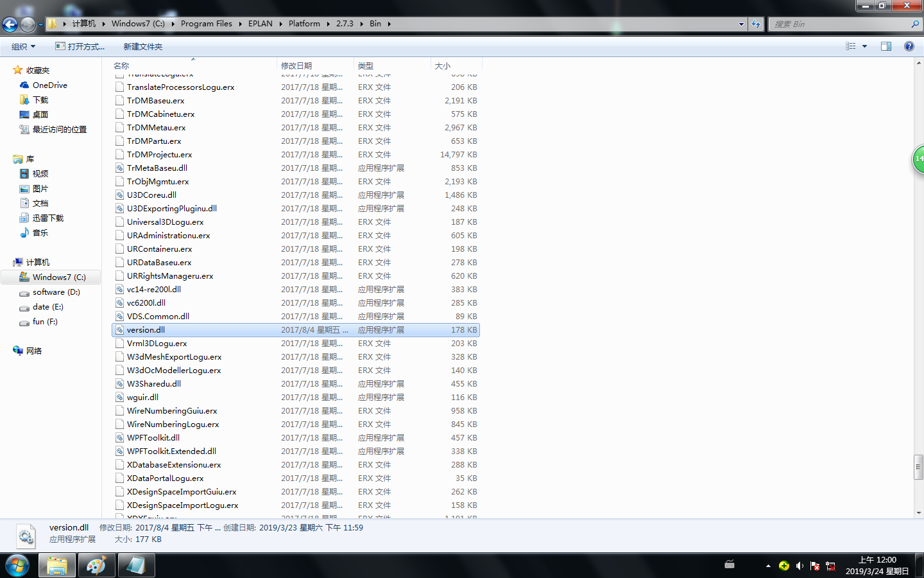Open the 组织 menu
Screen dimensions: 924x578
click(23, 46)
